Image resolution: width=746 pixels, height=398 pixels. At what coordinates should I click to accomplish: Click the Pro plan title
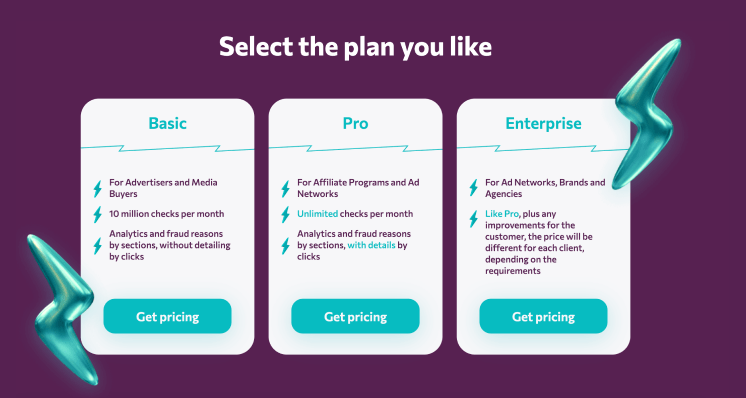click(x=355, y=123)
